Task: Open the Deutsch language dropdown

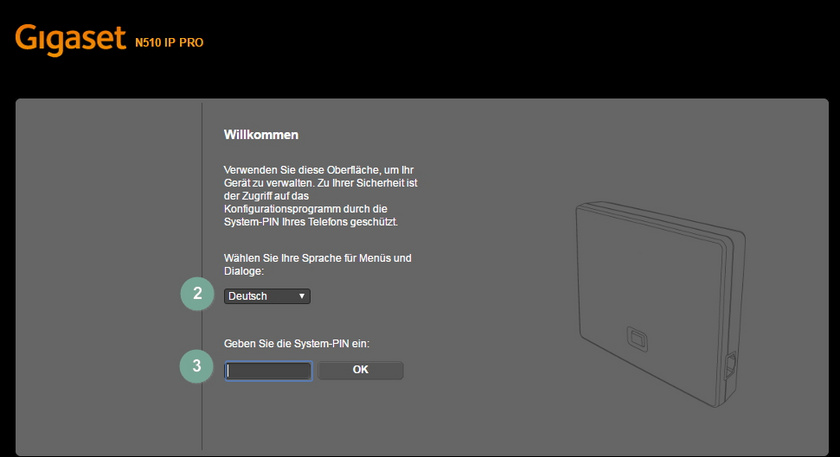Action: click(x=266, y=296)
